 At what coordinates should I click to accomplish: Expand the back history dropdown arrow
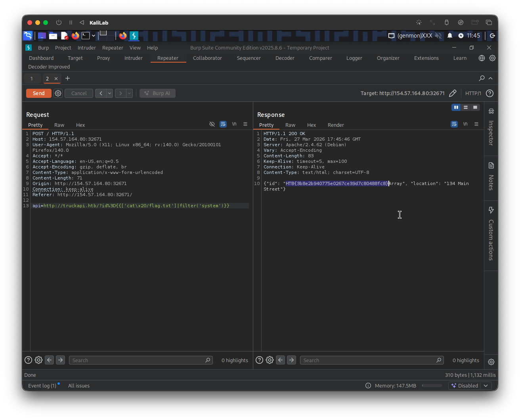point(109,94)
